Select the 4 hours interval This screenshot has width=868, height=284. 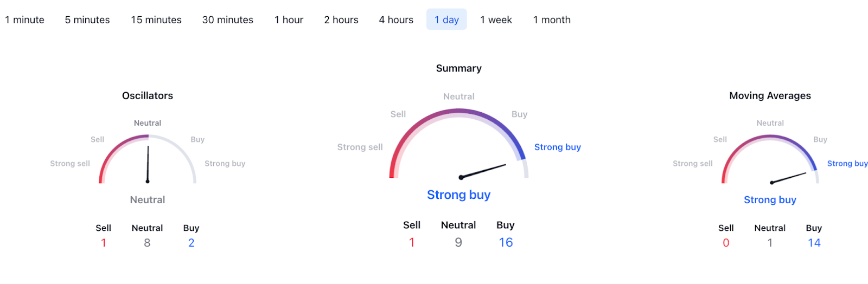click(x=396, y=20)
